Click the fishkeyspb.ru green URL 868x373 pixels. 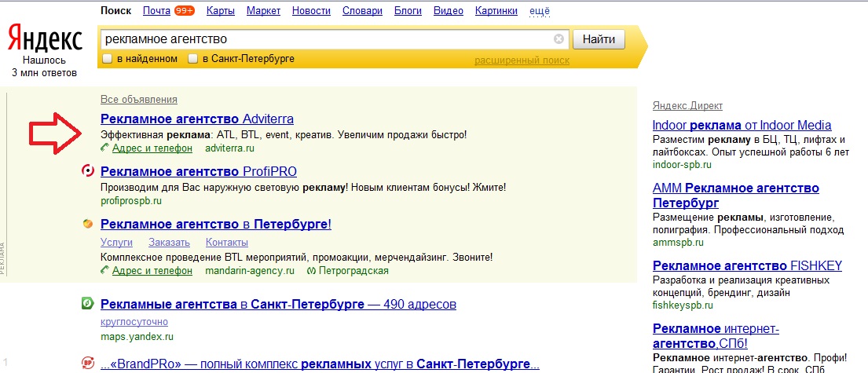coord(683,305)
